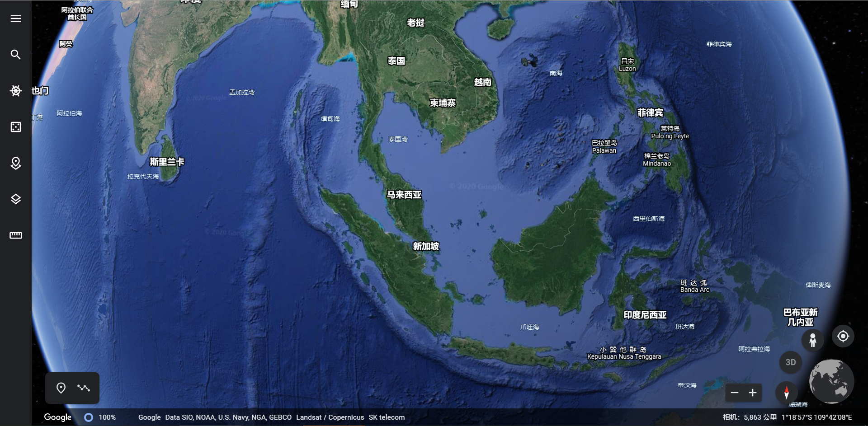Open the search tool
Image resolution: width=868 pixels, height=426 pixels.
16,55
